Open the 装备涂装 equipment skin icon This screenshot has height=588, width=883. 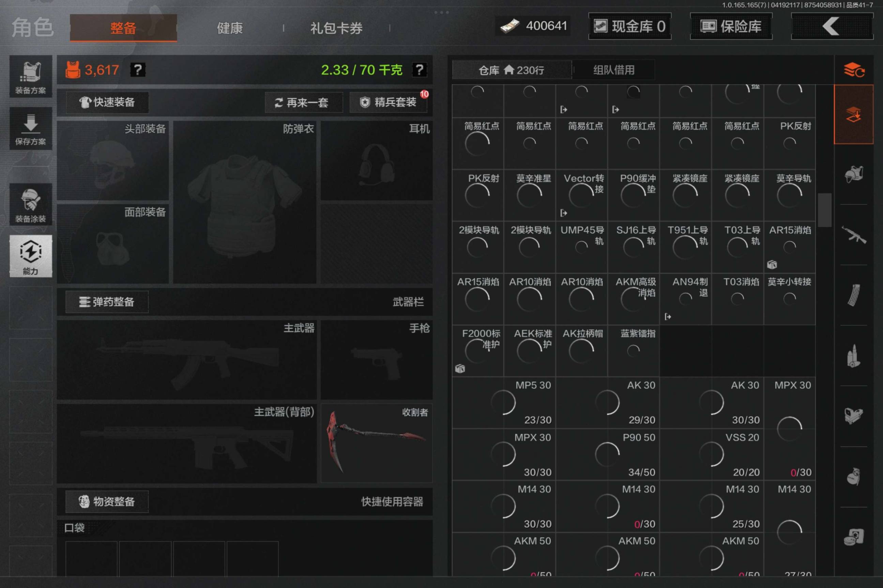(30, 205)
